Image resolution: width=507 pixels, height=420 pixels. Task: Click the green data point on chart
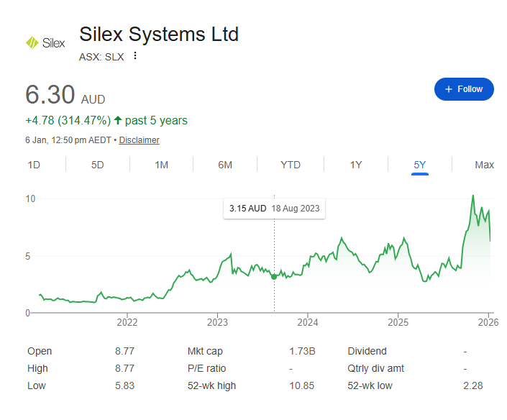274,277
